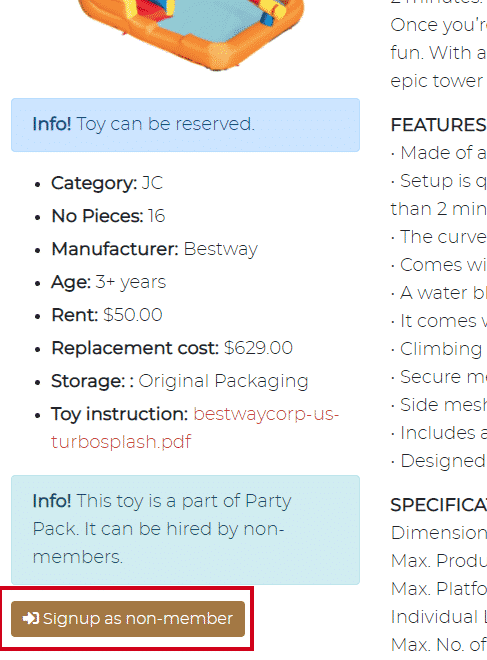Viewport: 487px width, 660px height.
Task: Select the Category: JC list item
Action: 107,184
